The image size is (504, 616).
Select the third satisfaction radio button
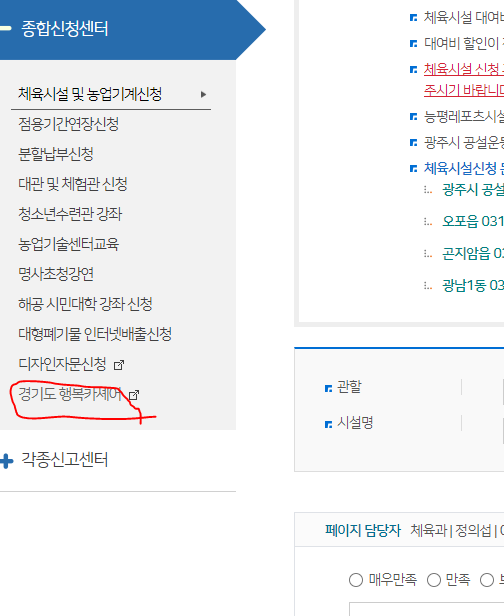pos(487,580)
